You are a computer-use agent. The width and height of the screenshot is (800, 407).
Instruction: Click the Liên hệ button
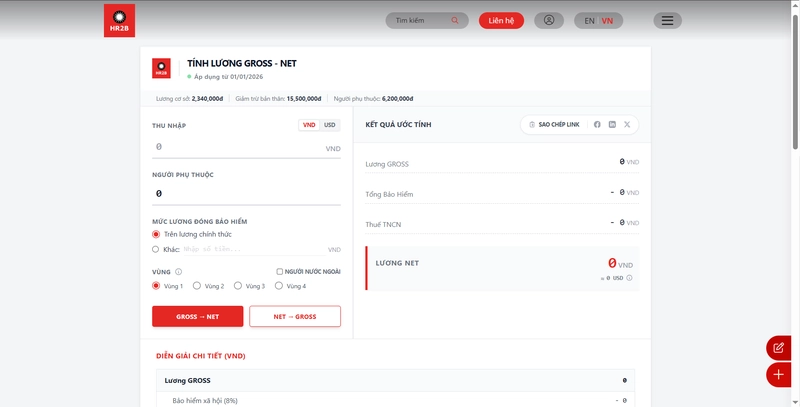[501, 20]
